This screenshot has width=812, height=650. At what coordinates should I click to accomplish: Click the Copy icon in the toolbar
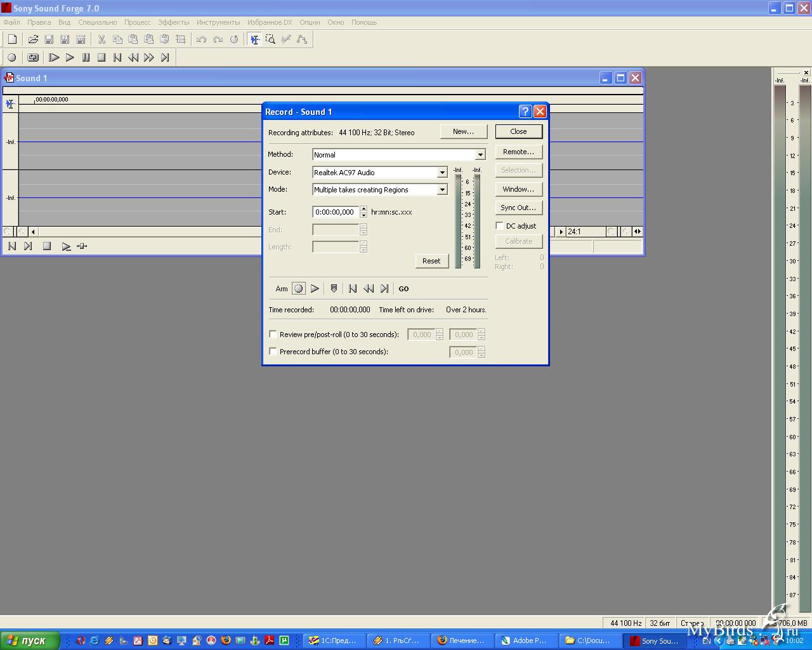[x=117, y=39]
